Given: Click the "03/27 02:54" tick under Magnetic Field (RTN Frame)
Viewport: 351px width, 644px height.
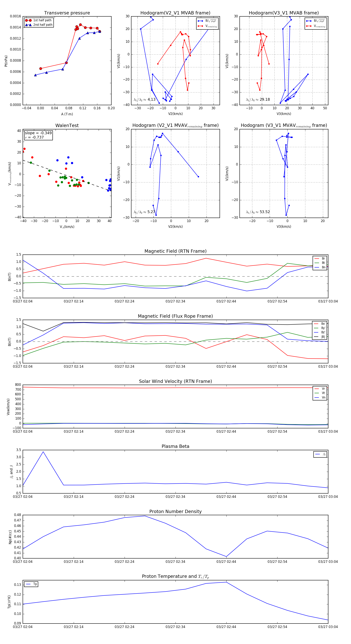Looking at the screenshot, I should tap(277, 301).
